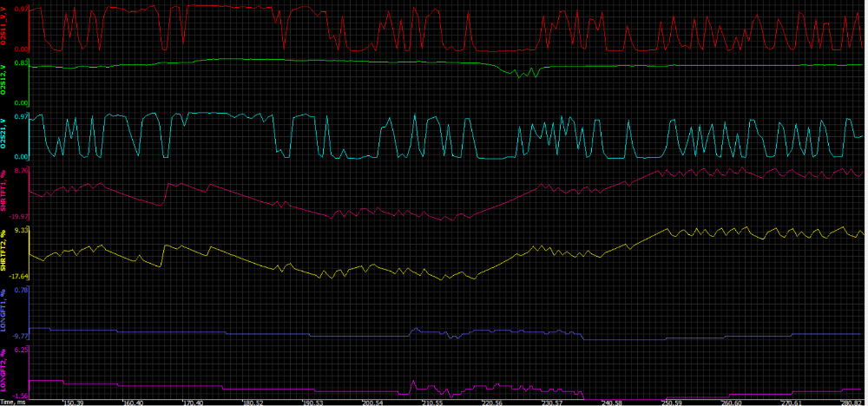Click the 6.25 maximum value on LONGFT2 axis
Viewport: 868px width, 406px height.
[x=22, y=349]
